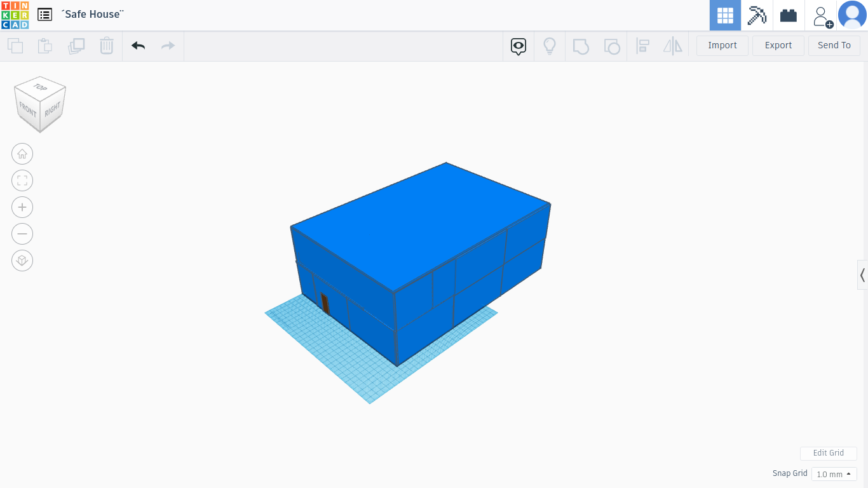Image resolution: width=868 pixels, height=488 pixels.
Task: Click the Home view icon
Action: (x=22, y=154)
